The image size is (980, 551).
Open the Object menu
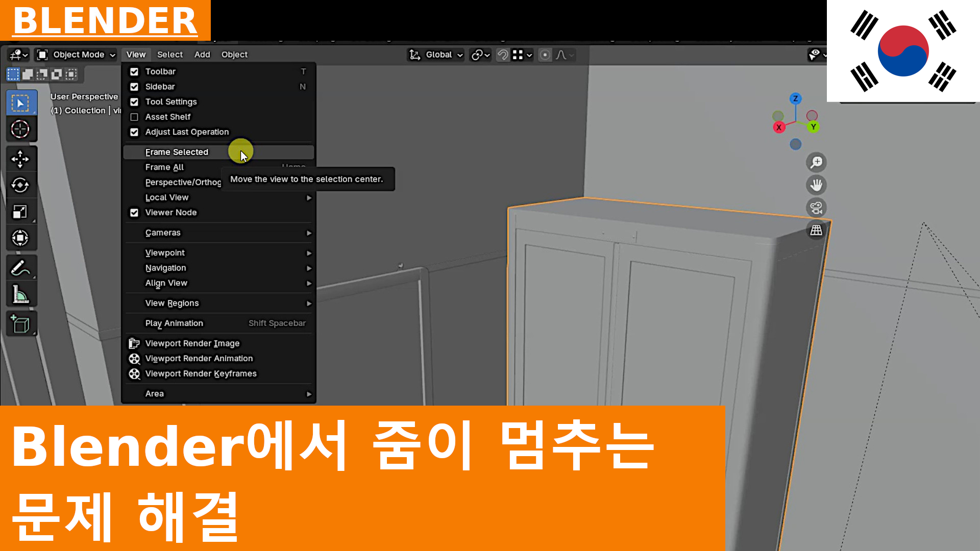coord(234,55)
